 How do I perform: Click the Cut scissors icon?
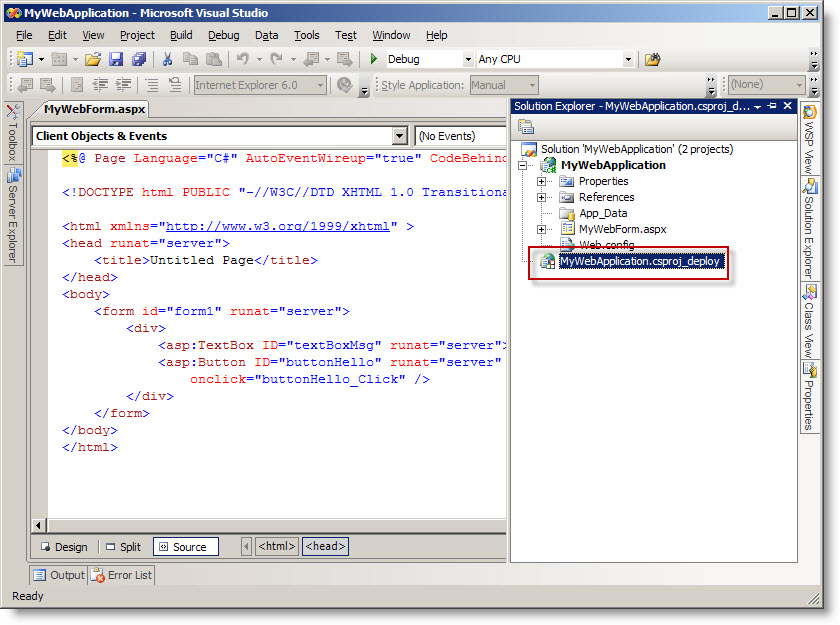pos(168,60)
